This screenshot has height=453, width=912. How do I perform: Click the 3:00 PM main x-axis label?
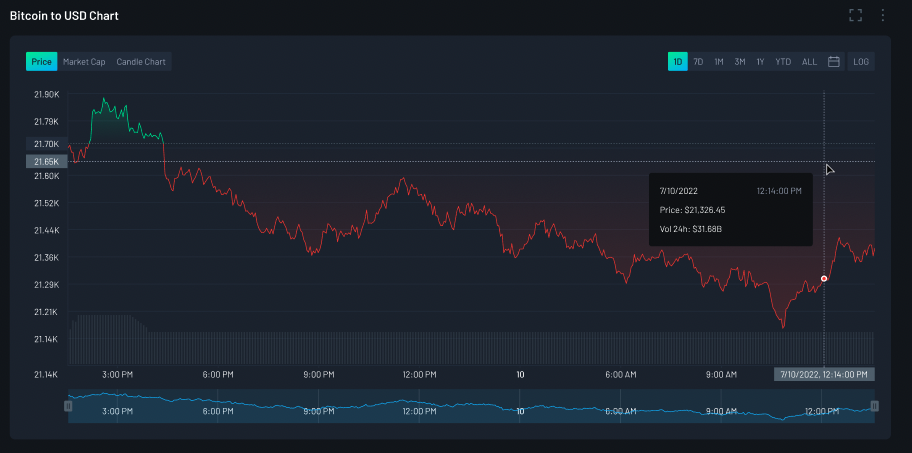pyautogui.click(x=117, y=374)
